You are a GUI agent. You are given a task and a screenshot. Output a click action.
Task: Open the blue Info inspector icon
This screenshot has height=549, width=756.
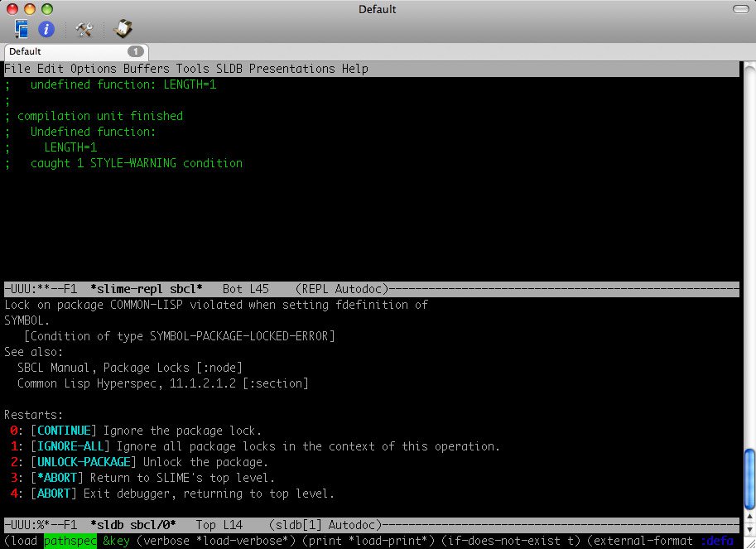[x=46, y=30]
